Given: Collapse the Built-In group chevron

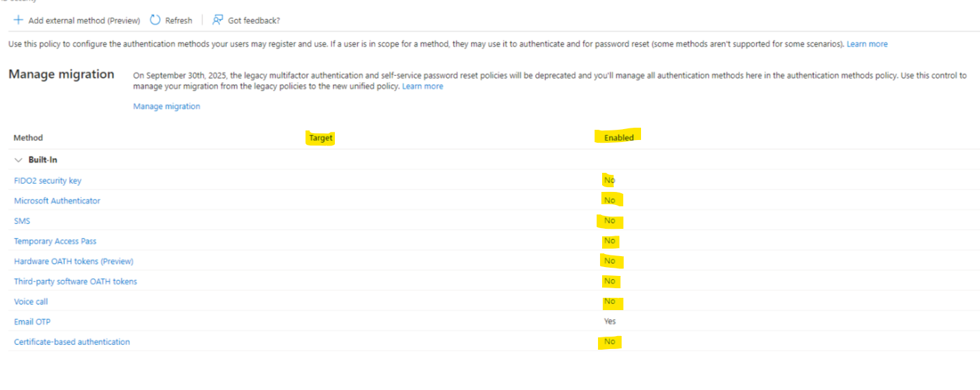Looking at the screenshot, I should click(18, 160).
